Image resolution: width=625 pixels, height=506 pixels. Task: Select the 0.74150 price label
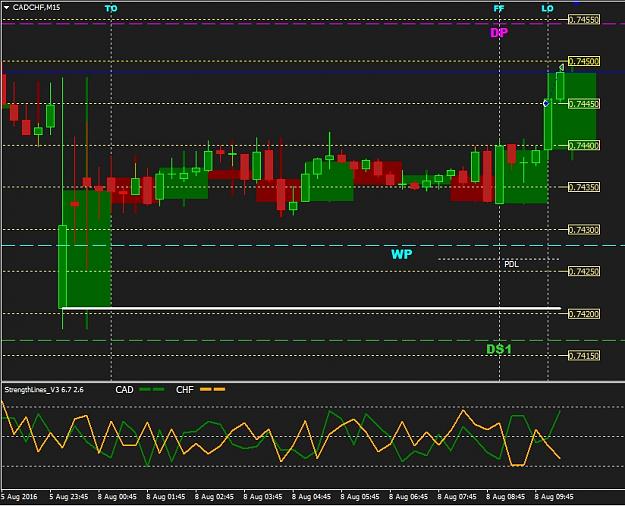click(584, 356)
